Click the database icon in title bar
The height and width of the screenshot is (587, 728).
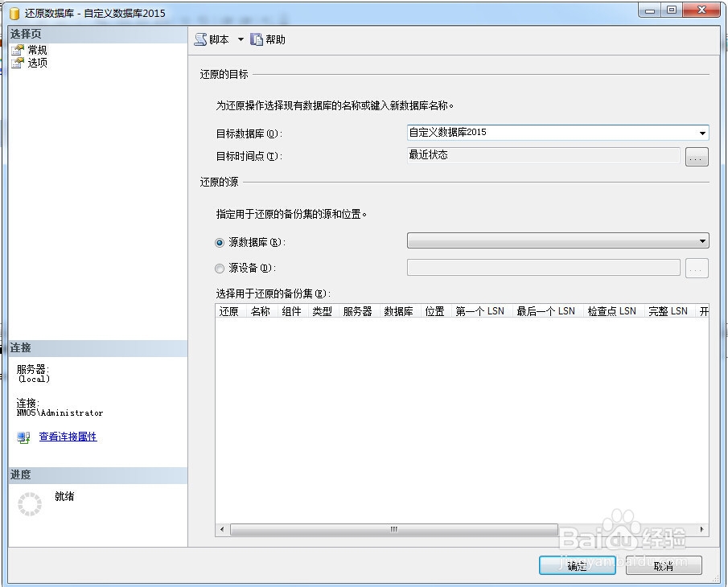point(14,14)
